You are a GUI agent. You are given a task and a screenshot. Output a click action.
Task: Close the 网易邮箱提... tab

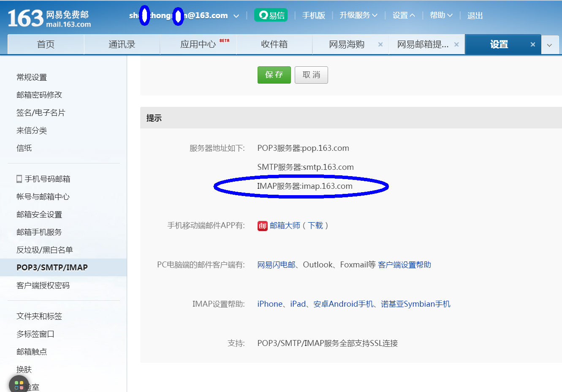456,44
